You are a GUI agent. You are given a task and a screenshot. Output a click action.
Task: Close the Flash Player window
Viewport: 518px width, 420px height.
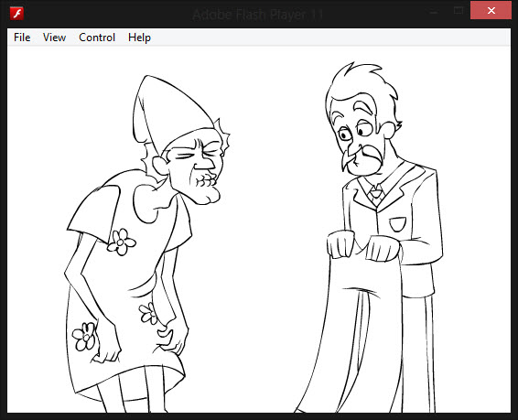coord(491,11)
